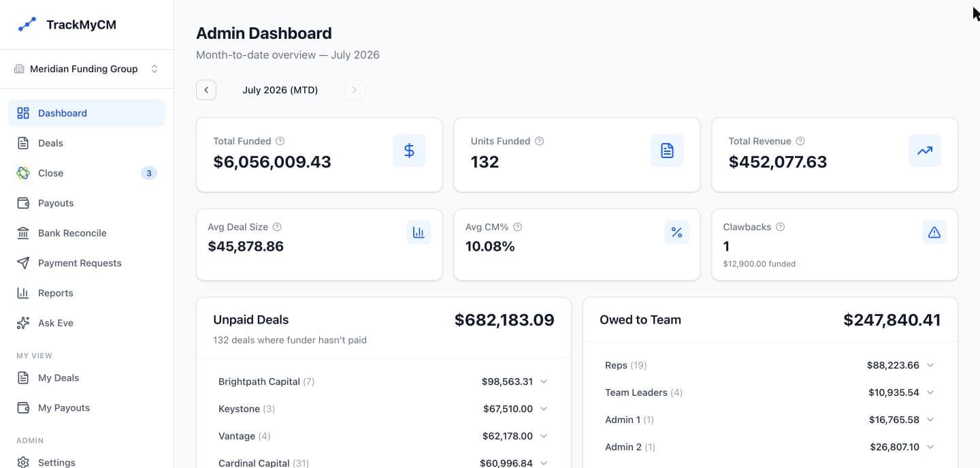This screenshot has height=468, width=980.
Task: Click the $247,840.41 owed to team total
Action: (892, 319)
